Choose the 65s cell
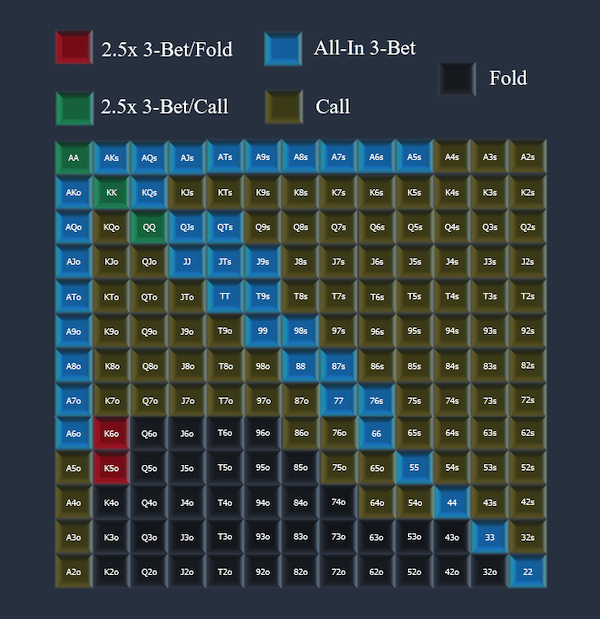The height and width of the screenshot is (619, 600). pyautogui.click(x=414, y=433)
